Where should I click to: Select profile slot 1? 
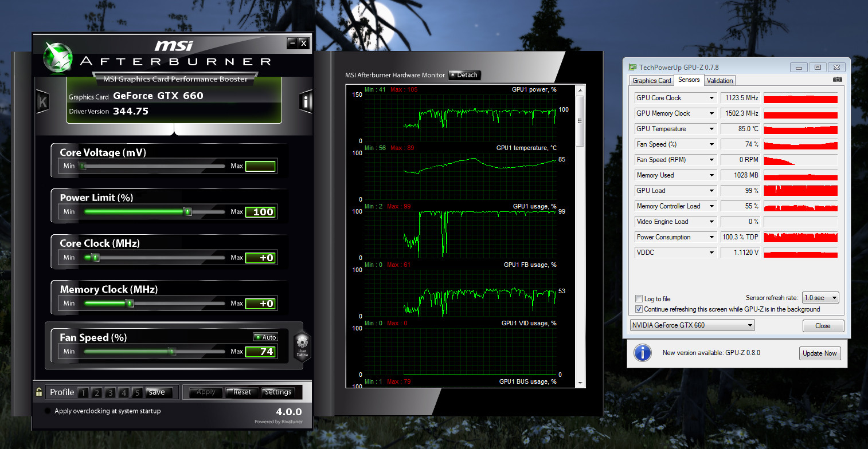tap(83, 393)
